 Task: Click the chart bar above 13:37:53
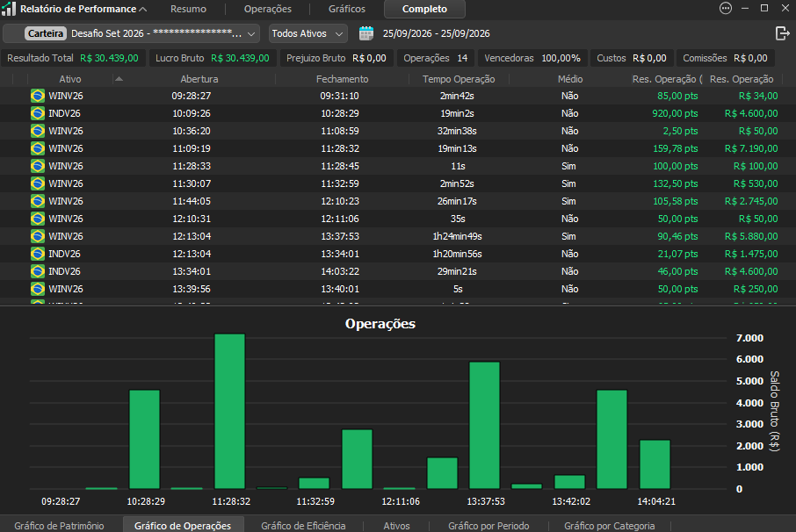[x=485, y=425]
